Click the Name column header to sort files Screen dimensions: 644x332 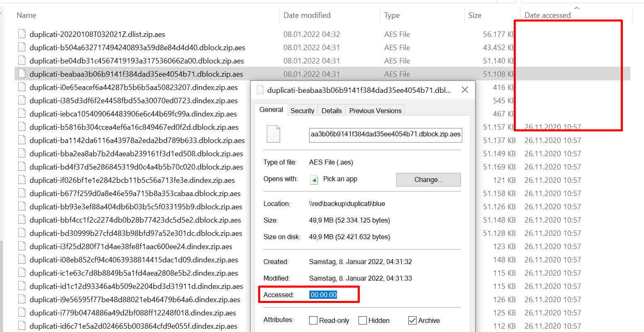pyautogui.click(x=26, y=15)
